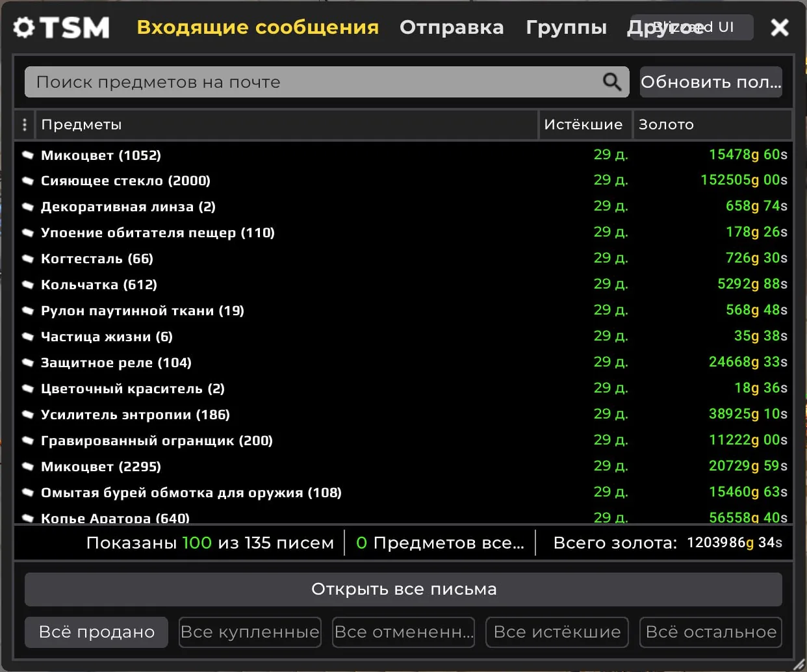Select the Усилитель энтропии (186) row

click(403, 415)
